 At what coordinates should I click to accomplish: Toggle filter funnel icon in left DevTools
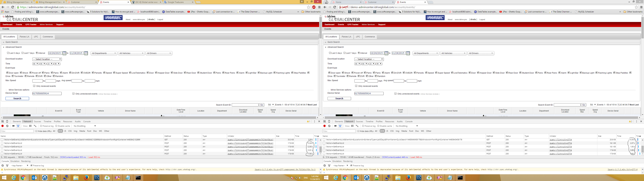(18, 126)
